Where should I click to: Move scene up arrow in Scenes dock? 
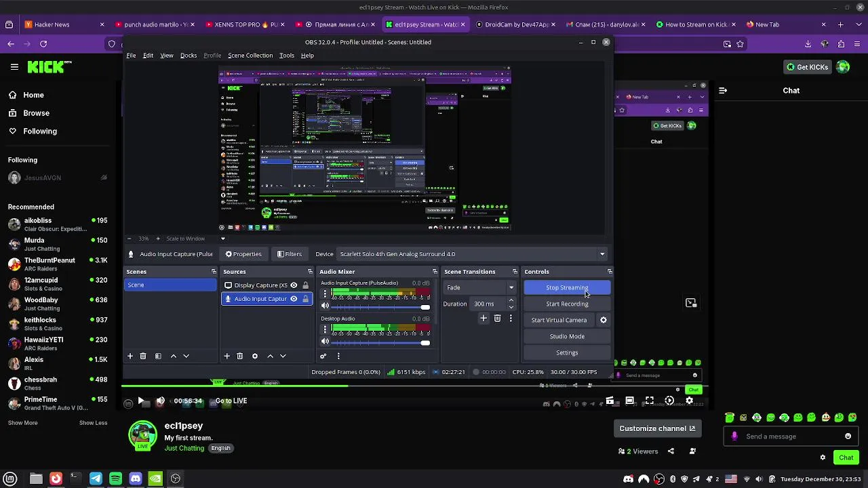pos(174,356)
